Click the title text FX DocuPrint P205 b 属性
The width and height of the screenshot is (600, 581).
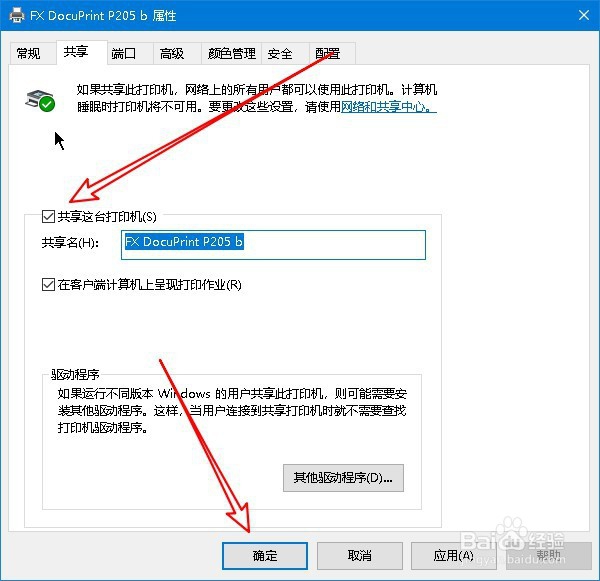coord(103,16)
